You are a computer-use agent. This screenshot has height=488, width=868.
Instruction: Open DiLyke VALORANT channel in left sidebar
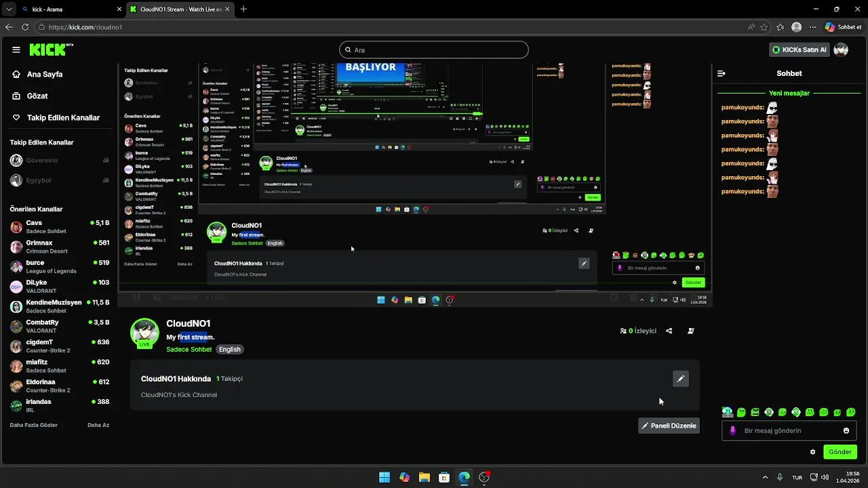coord(59,287)
